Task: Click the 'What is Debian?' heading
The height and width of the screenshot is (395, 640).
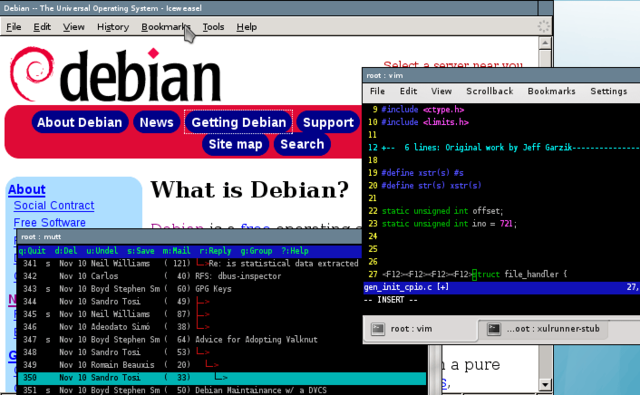Action: click(x=250, y=190)
